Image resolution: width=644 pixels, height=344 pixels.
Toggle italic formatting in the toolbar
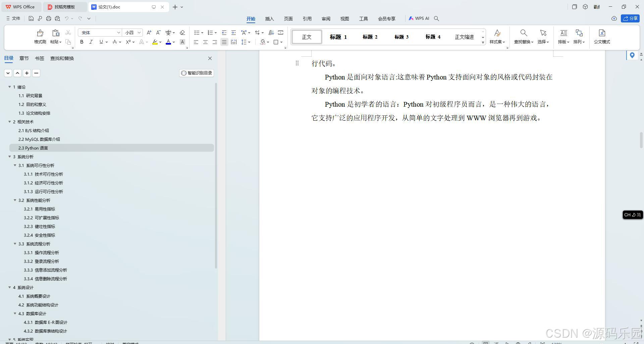point(91,42)
